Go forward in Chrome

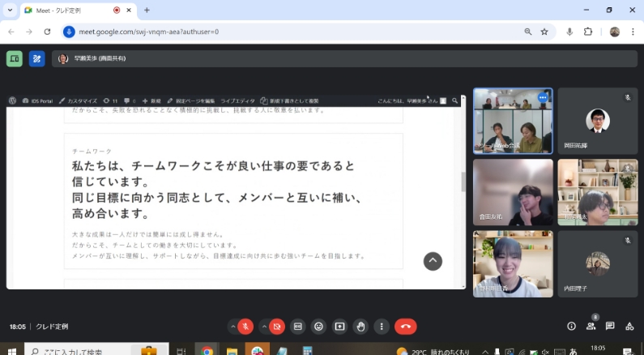point(29,32)
